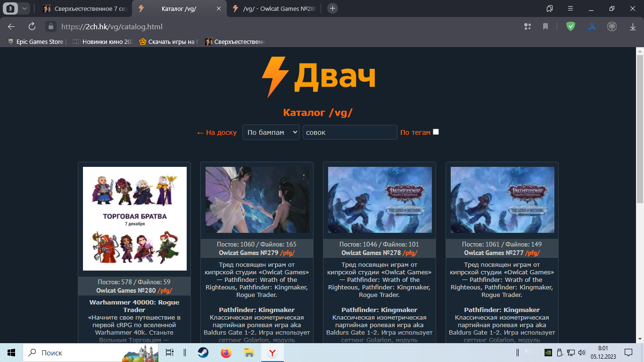The height and width of the screenshot is (362, 644).
Task: Go back with the browser back arrow
Action: 11,27
